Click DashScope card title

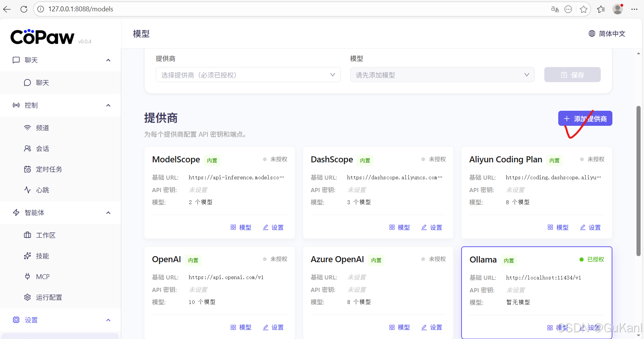(x=332, y=160)
